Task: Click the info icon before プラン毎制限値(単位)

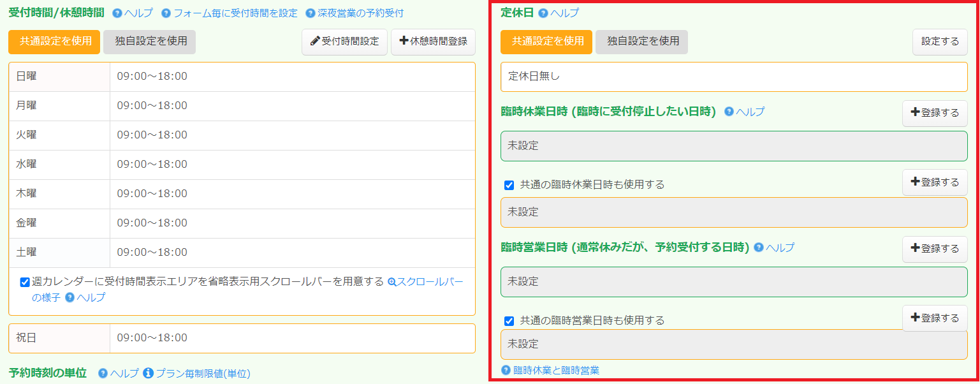Action: (x=149, y=373)
